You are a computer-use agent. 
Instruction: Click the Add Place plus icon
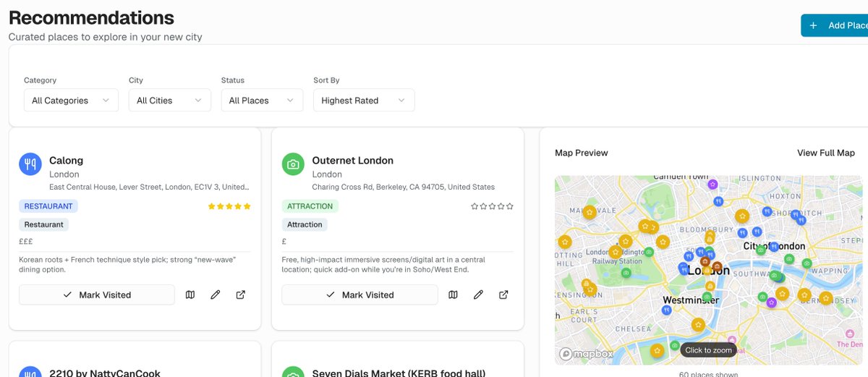pyautogui.click(x=813, y=25)
